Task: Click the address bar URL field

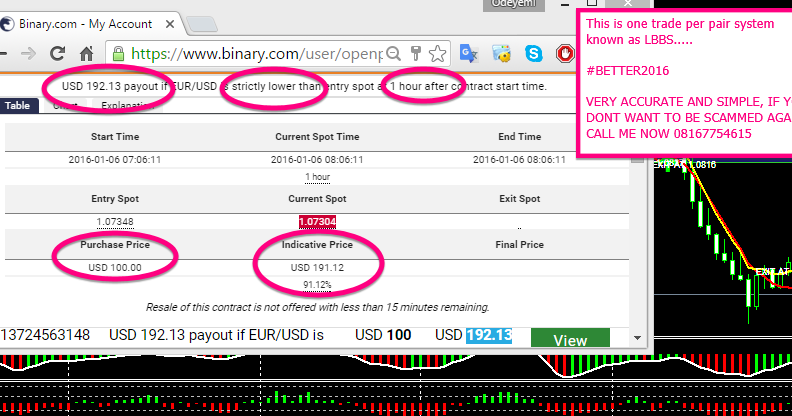Action: tap(256, 54)
